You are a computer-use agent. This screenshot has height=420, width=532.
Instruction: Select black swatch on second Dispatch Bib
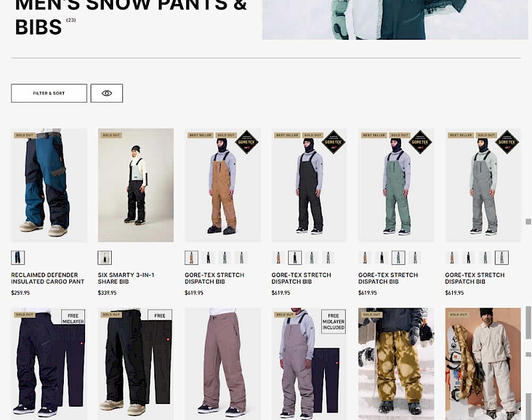coord(295,258)
